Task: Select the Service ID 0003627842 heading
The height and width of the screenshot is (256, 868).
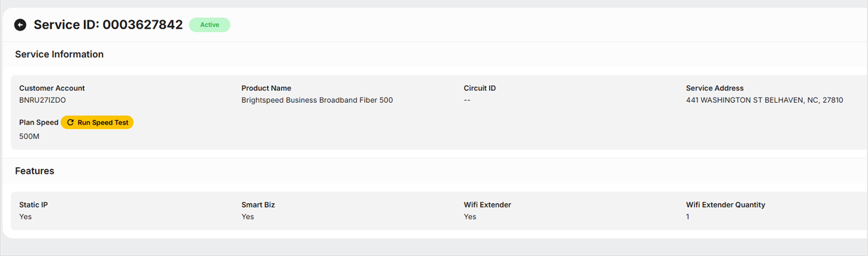Action: tap(108, 25)
